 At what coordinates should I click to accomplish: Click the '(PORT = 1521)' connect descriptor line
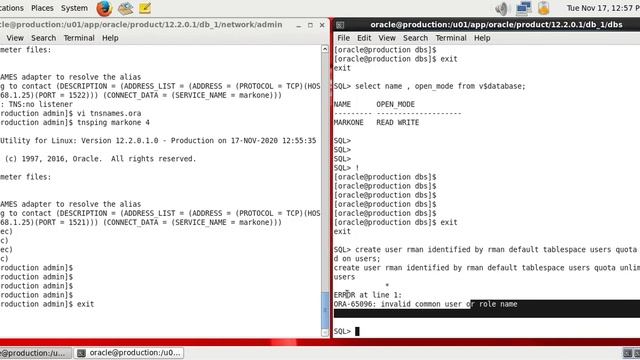coord(141,222)
